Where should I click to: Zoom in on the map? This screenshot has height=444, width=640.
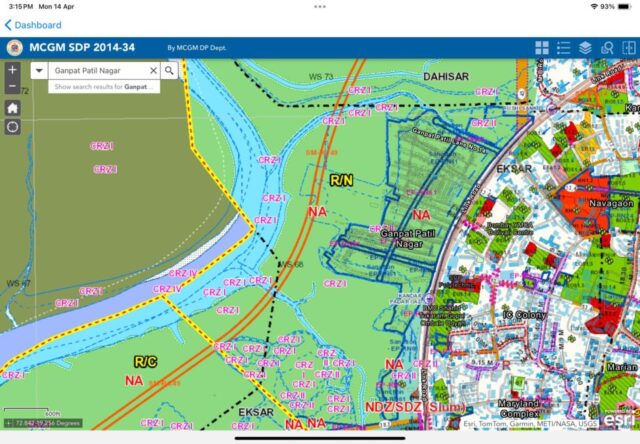(x=12, y=70)
